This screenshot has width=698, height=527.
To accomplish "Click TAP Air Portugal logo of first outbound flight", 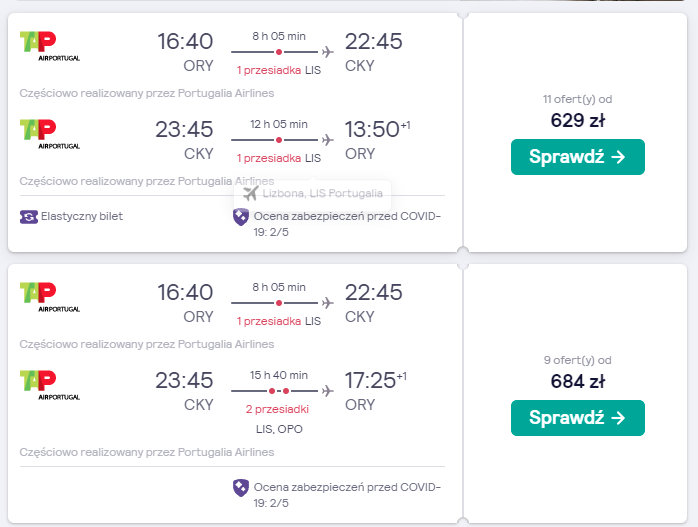I will (x=50, y=46).
